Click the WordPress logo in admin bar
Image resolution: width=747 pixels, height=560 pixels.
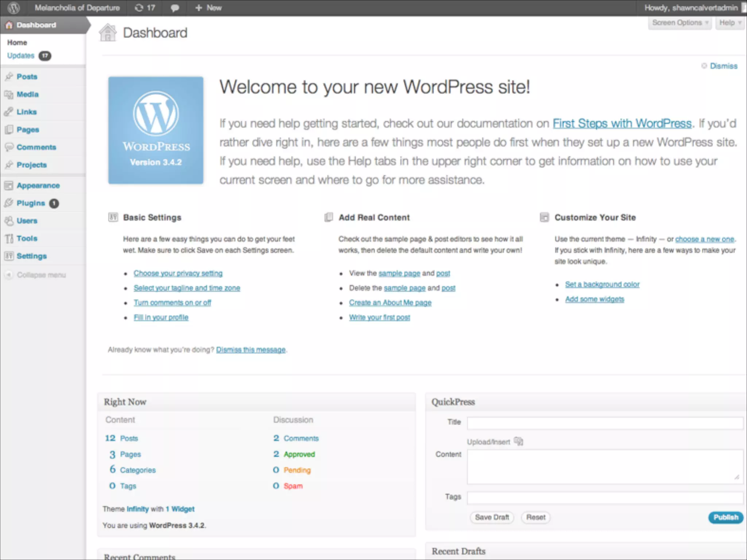[13, 8]
